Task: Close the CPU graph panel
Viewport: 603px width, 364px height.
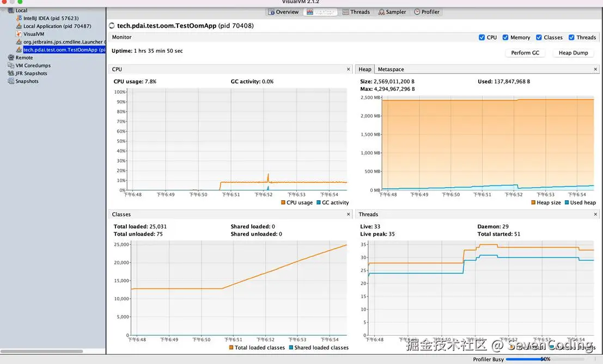Action: [349, 69]
